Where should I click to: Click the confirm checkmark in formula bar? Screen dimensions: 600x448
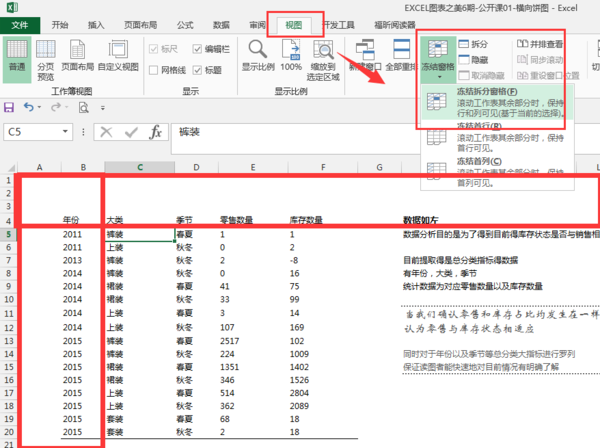click(x=131, y=132)
